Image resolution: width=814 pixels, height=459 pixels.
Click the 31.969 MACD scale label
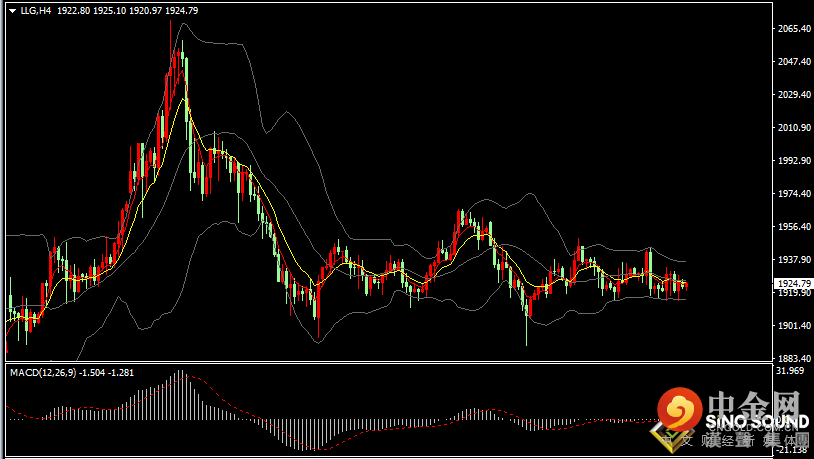tap(792, 371)
